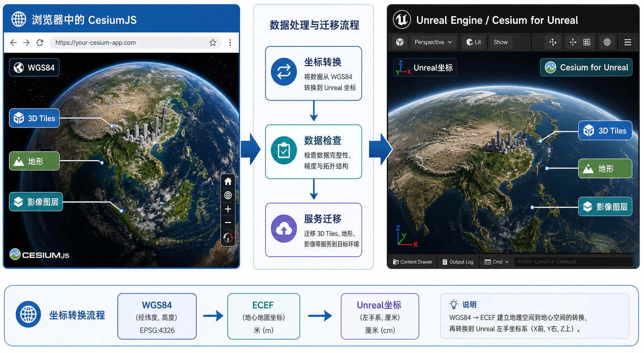Go forward in the CesiumJS browser

pyautogui.click(x=26, y=43)
